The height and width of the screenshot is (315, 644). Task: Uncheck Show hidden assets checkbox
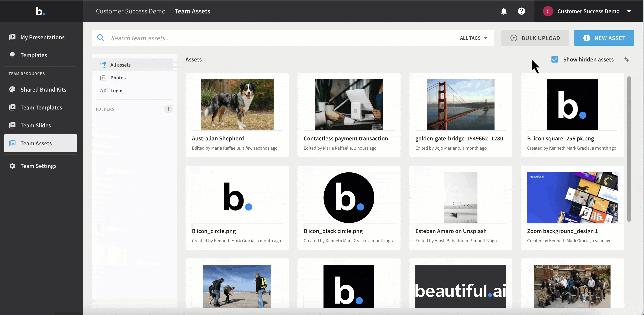click(x=554, y=59)
